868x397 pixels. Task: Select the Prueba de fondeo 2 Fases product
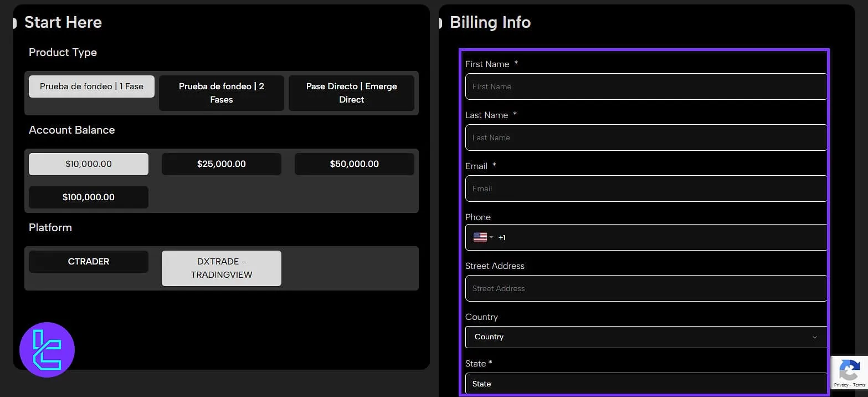pos(221,93)
